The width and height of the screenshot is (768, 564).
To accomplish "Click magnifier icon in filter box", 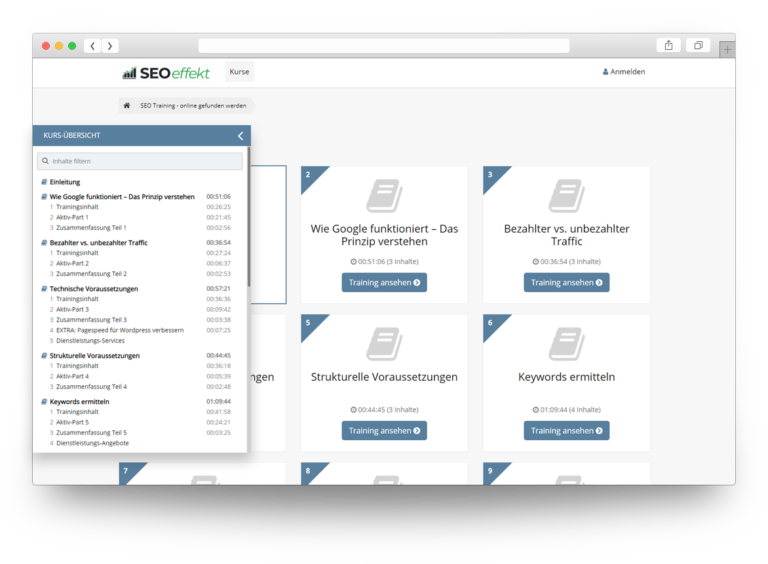I will click(x=45, y=161).
